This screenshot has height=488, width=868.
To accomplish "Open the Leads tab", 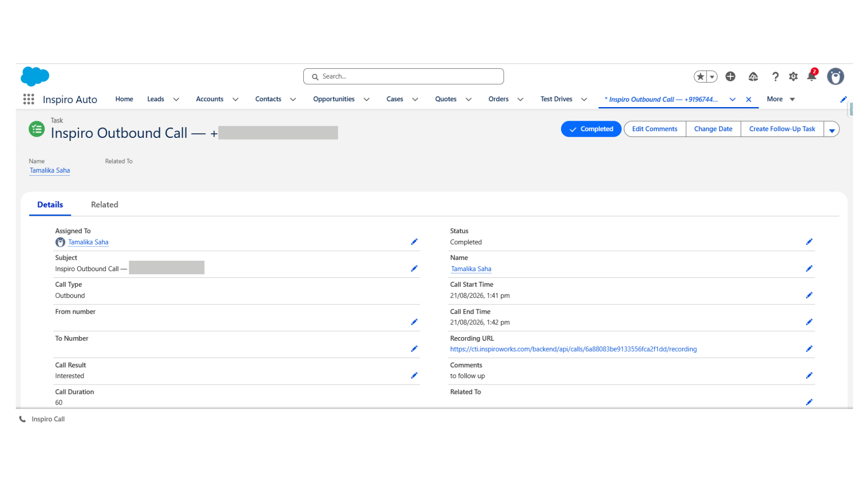I will click(156, 99).
